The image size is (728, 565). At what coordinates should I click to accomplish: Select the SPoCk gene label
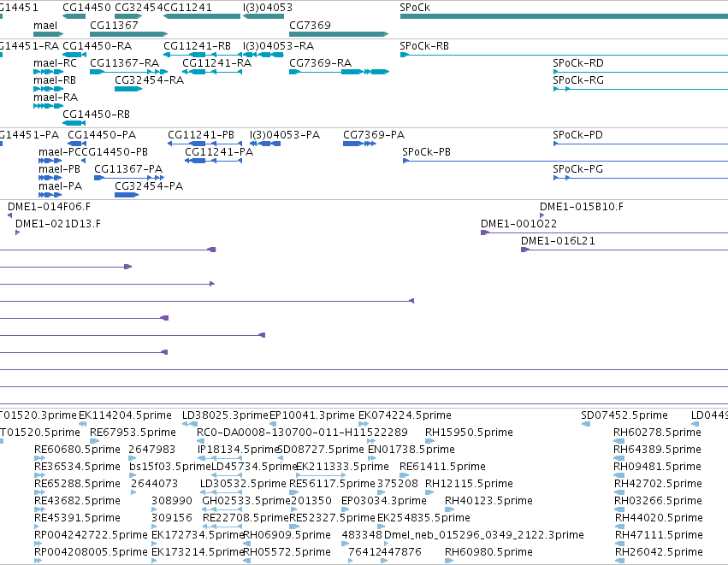coord(415,8)
